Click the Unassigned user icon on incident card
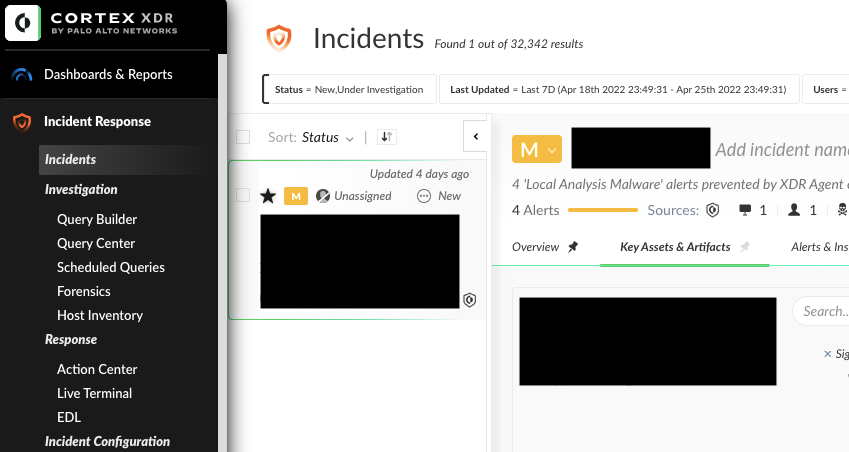Viewport: 849px width, 452px height. click(323, 195)
